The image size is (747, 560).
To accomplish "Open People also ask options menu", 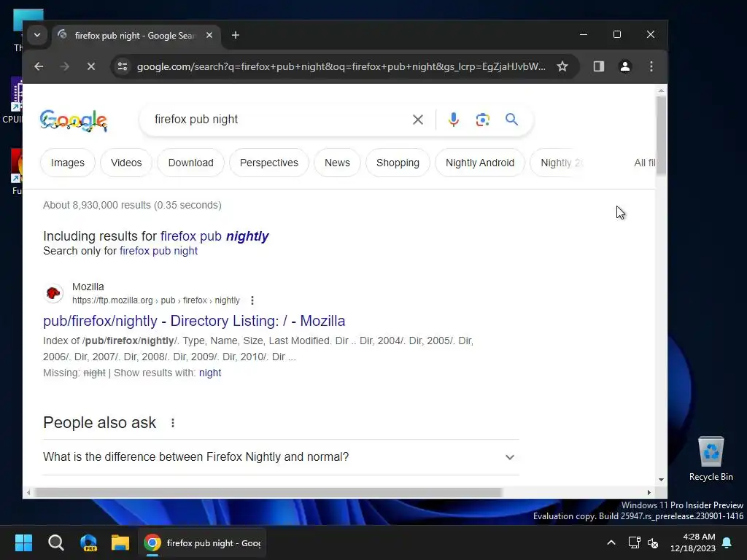I will [x=173, y=423].
